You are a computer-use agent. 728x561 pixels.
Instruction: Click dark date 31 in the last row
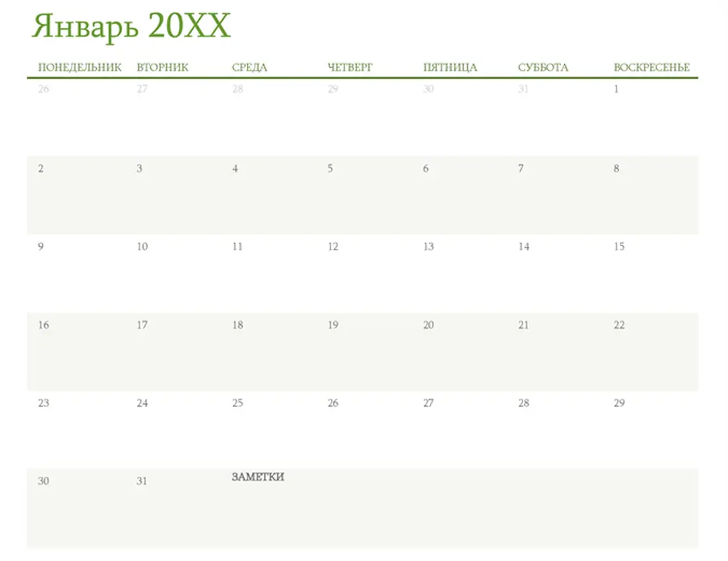(x=142, y=481)
